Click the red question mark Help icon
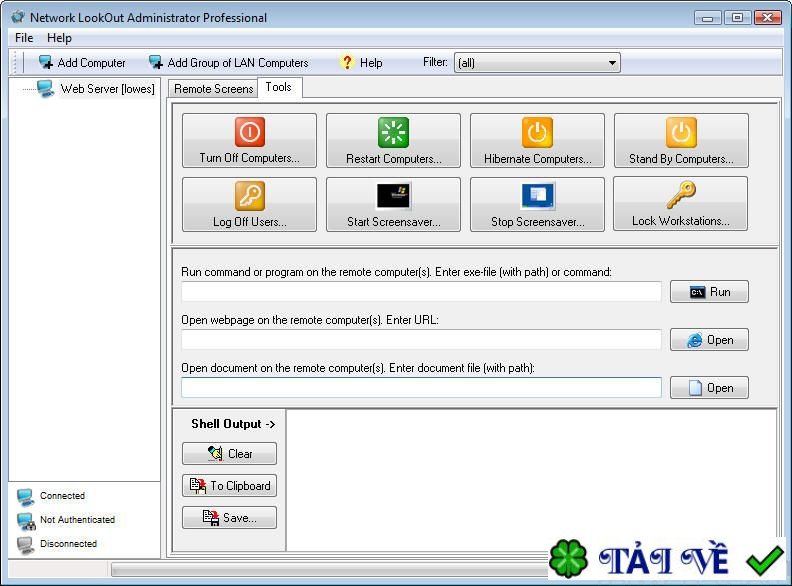This screenshot has height=586, width=792. pyautogui.click(x=347, y=62)
